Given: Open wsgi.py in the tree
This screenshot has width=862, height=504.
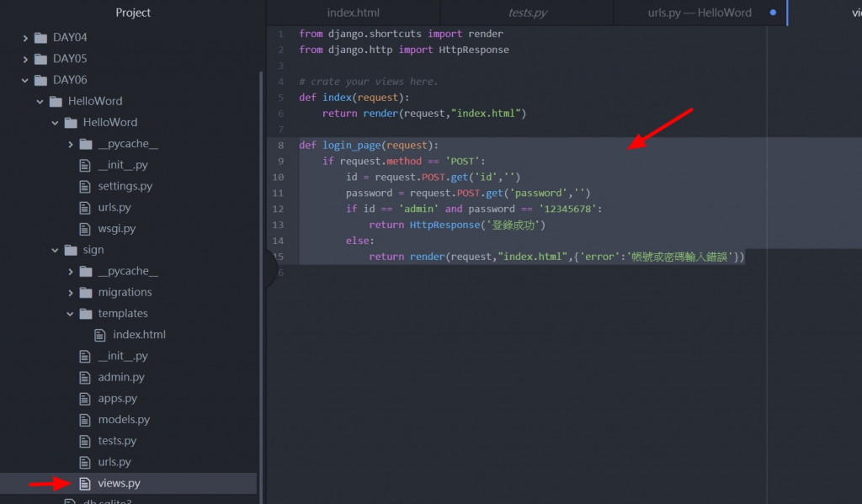Looking at the screenshot, I should pos(116,229).
